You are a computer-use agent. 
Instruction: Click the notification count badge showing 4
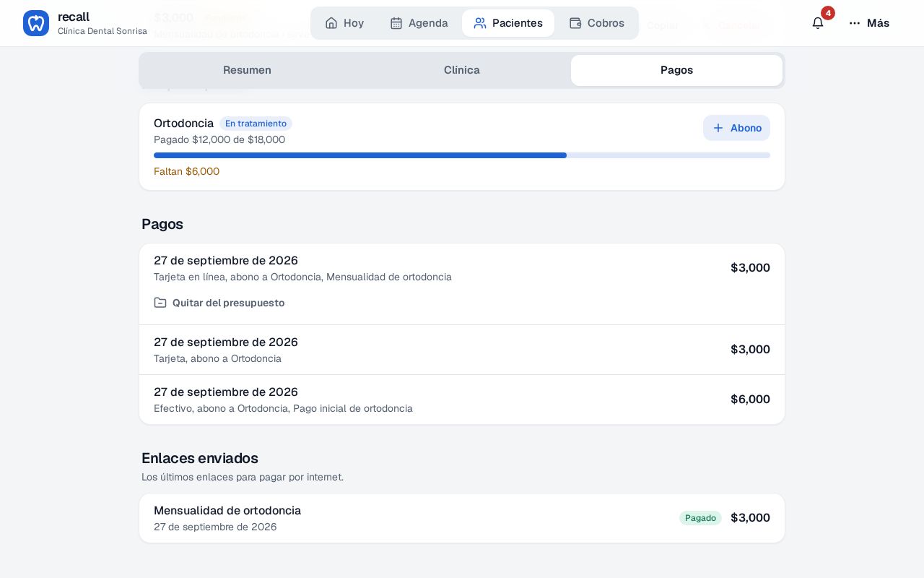click(x=828, y=13)
